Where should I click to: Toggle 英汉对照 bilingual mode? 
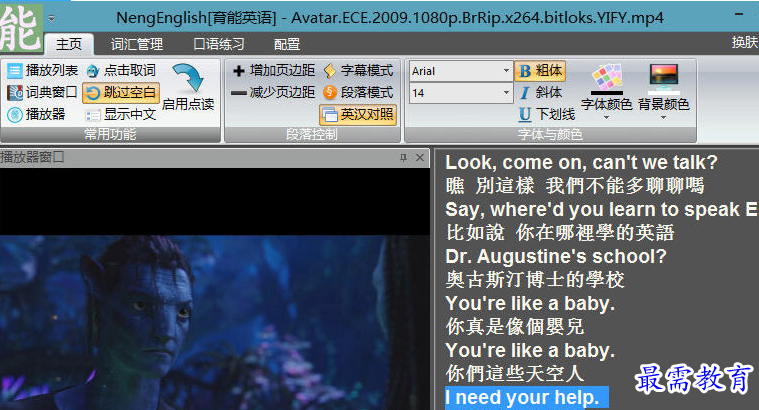pos(358,115)
